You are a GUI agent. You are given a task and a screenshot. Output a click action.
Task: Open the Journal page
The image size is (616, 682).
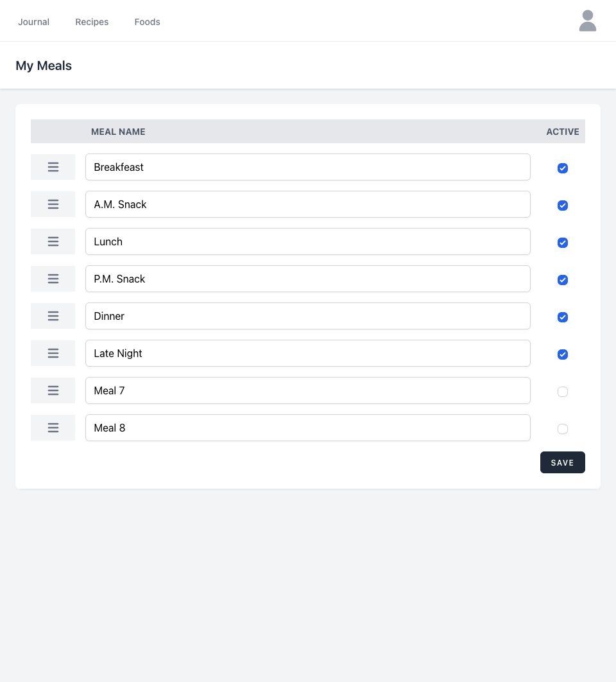pos(33,22)
